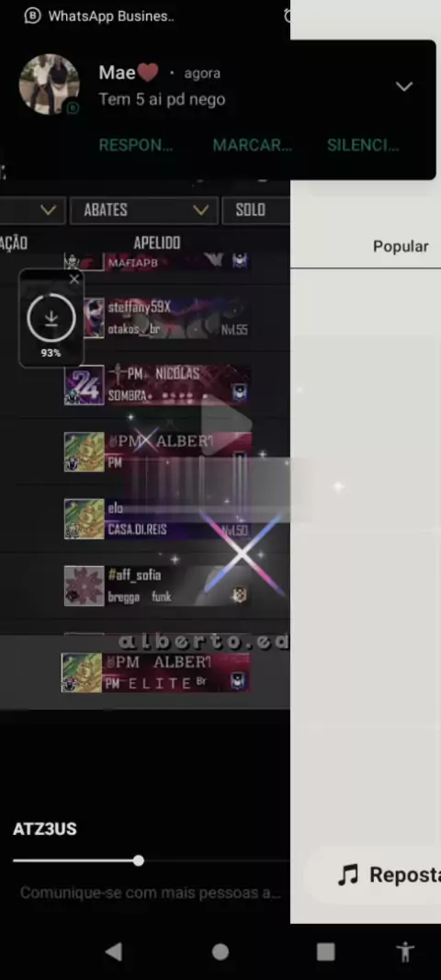This screenshot has width=441, height=980.
Task: Tap RESPON... reply action in notification
Action: [x=136, y=145]
